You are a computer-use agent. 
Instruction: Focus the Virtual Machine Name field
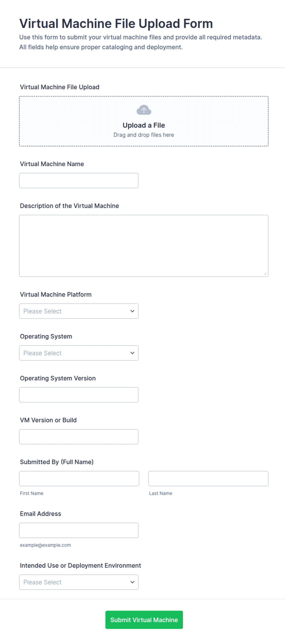(79, 180)
